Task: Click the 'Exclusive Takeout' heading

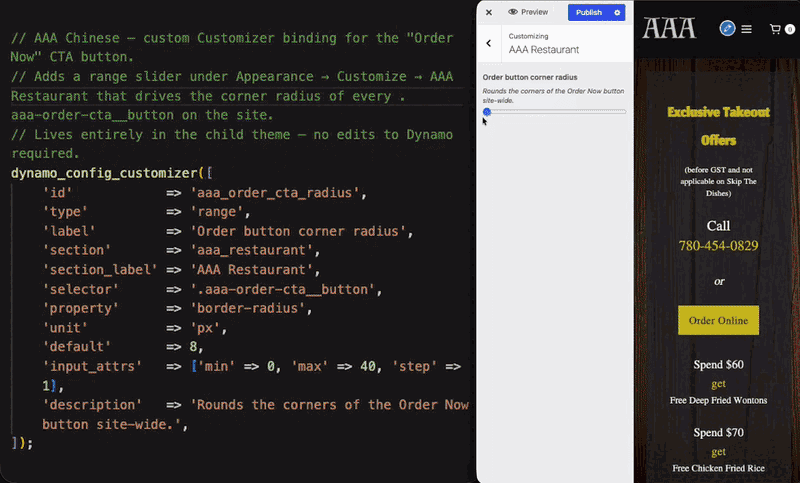Action: 718,112
